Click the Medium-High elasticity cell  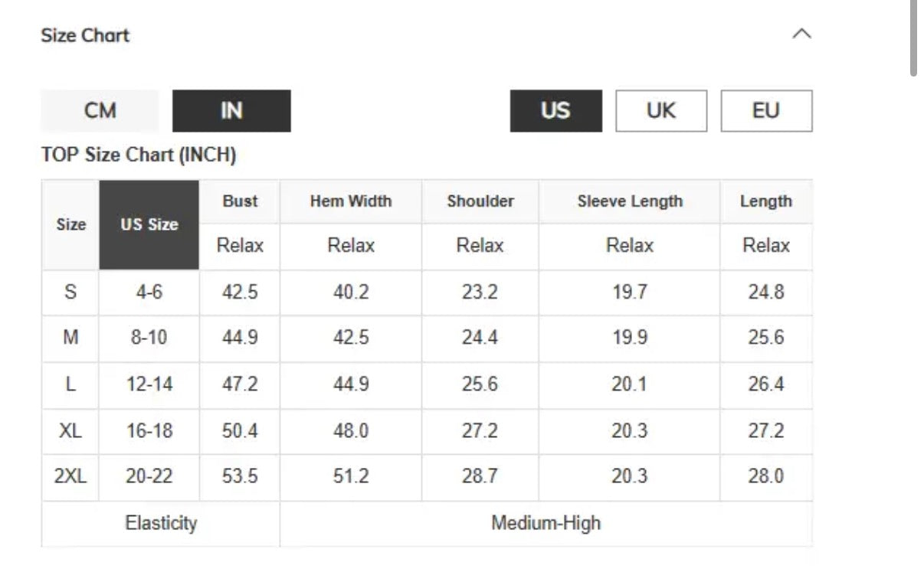pos(546,524)
